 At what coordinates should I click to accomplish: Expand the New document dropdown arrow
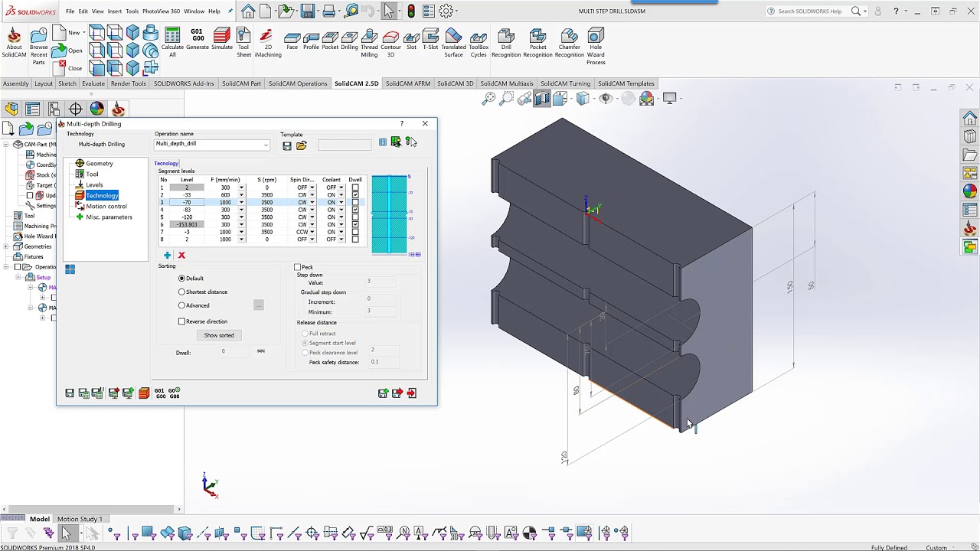pos(83,33)
